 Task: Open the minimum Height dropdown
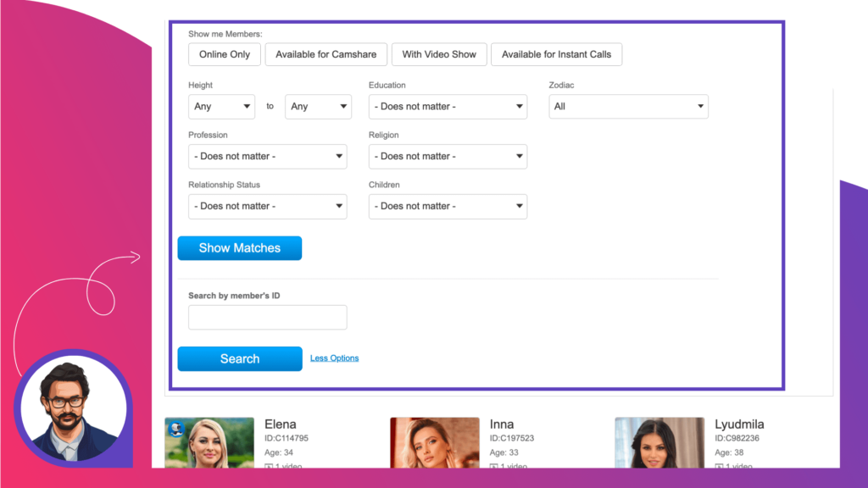(221, 106)
